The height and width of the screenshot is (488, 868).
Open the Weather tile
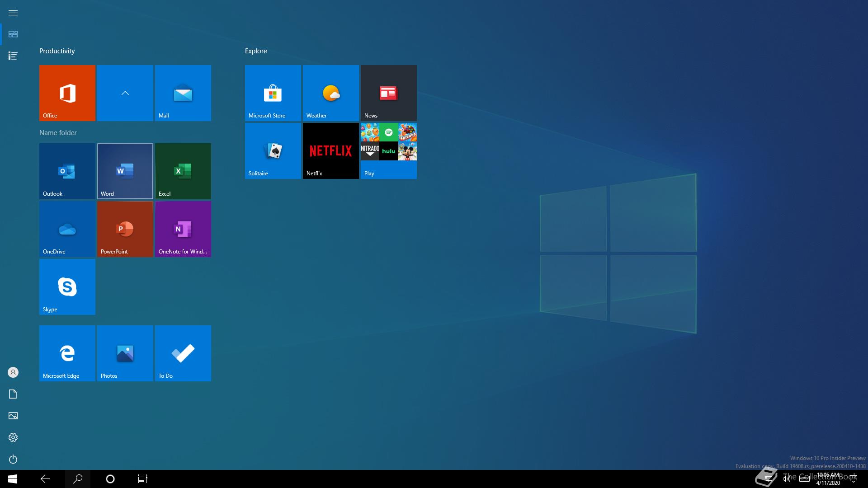click(331, 93)
